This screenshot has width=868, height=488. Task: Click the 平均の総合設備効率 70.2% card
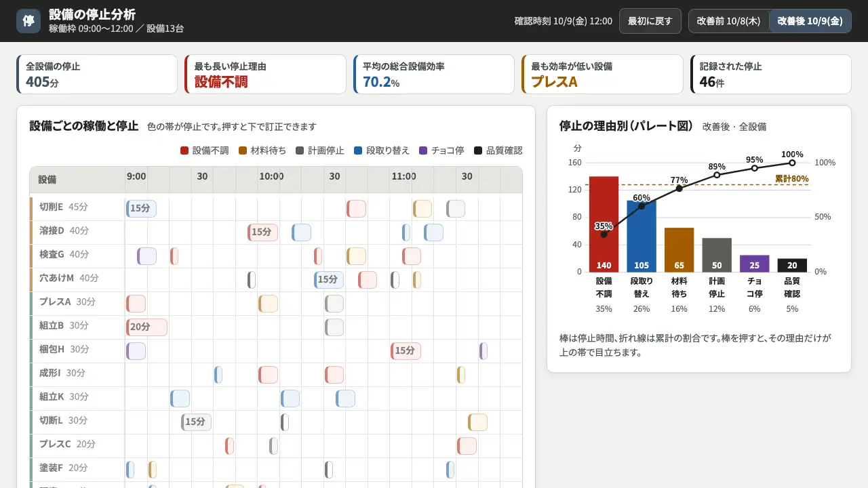(434, 75)
